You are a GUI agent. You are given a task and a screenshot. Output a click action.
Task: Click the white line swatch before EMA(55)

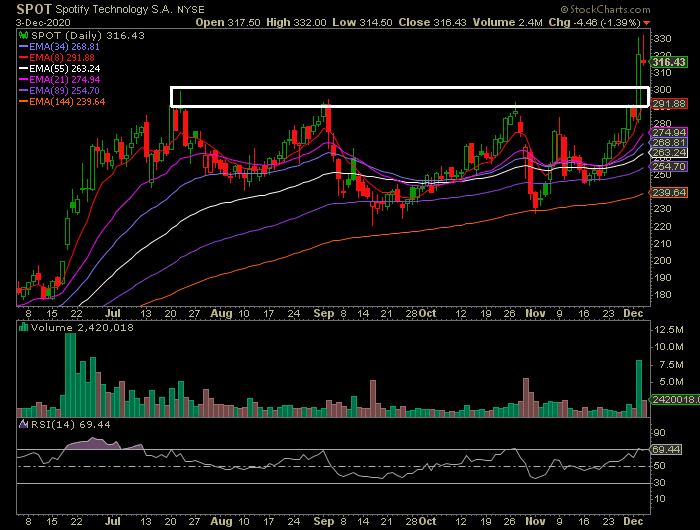pos(24,69)
